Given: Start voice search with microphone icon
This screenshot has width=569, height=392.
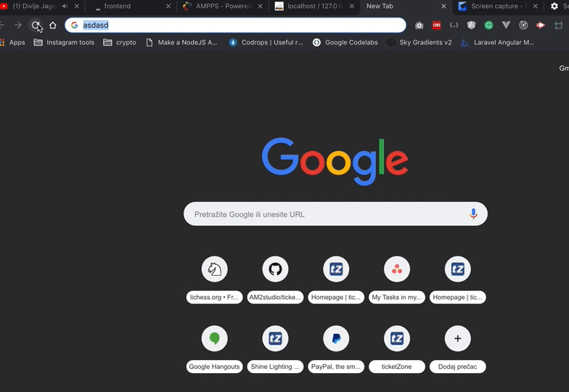Looking at the screenshot, I should point(473,213).
